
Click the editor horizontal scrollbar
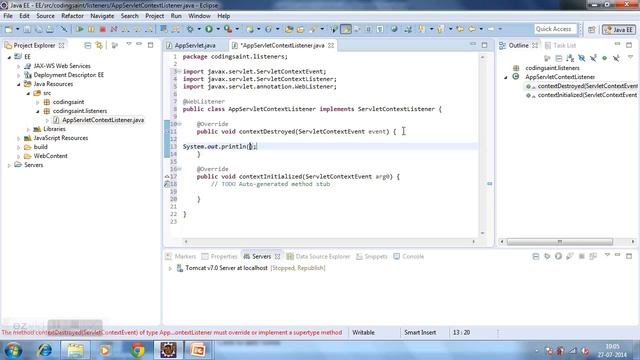(x=329, y=242)
